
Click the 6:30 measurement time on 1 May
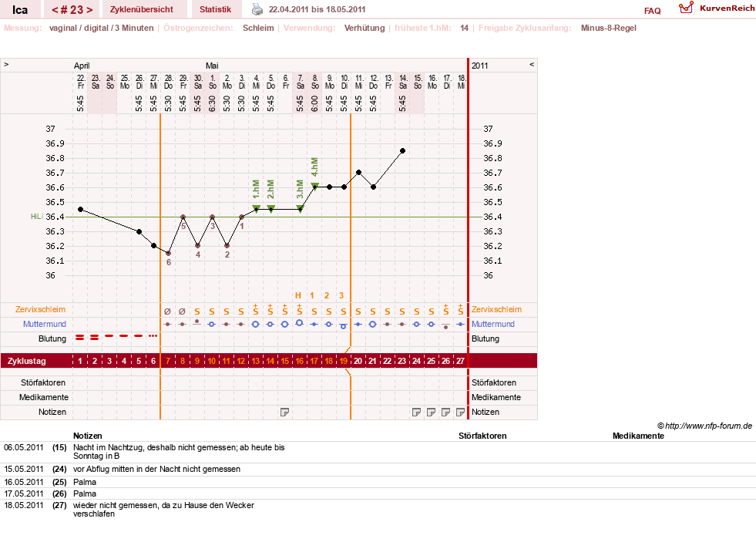click(212, 103)
